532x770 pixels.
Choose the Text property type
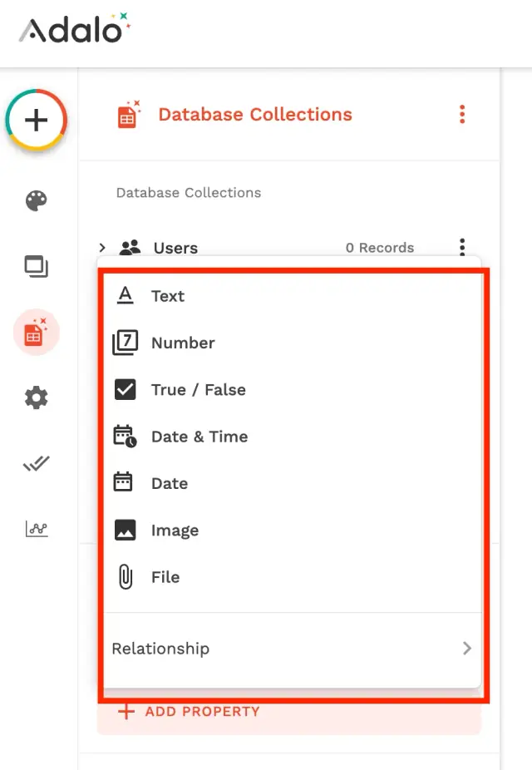(x=167, y=296)
